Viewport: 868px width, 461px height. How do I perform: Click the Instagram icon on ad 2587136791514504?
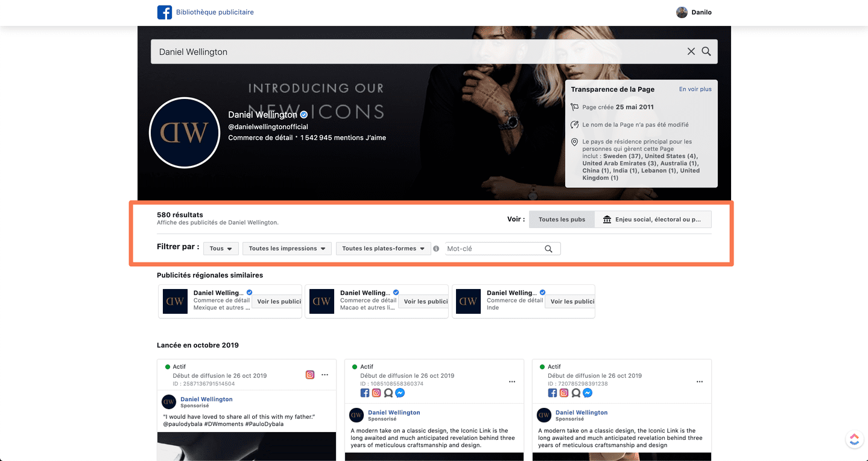pyautogui.click(x=310, y=375)
